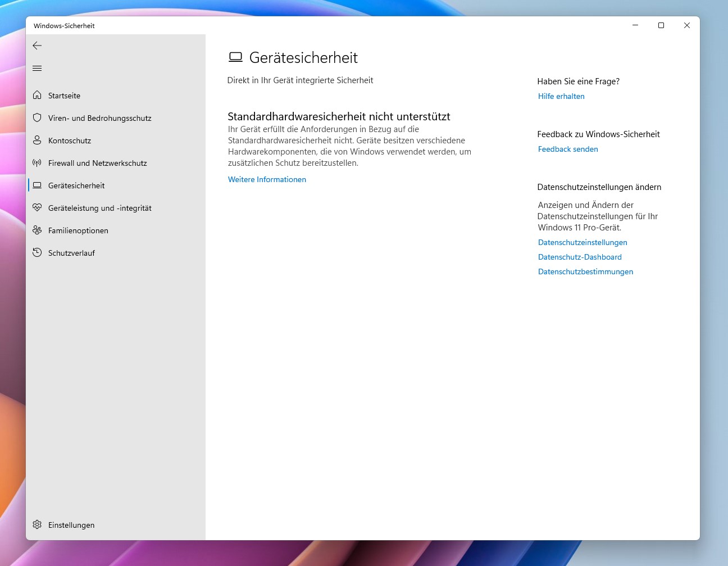This screenshot has height=566, width=728.
Task: Follow the Weitere Informationen link
Action: [x=267, y=180]
